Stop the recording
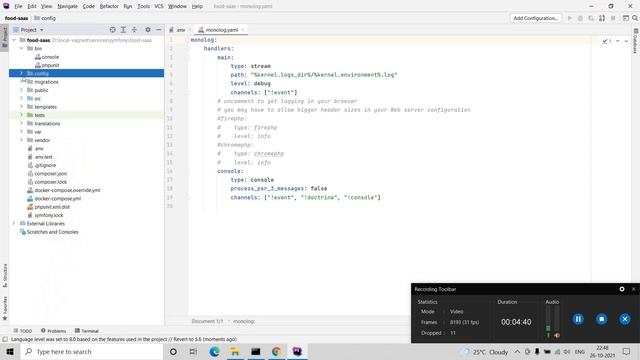Image resolution: width=640 pixels, height=360 pixels. coord(601,319)
